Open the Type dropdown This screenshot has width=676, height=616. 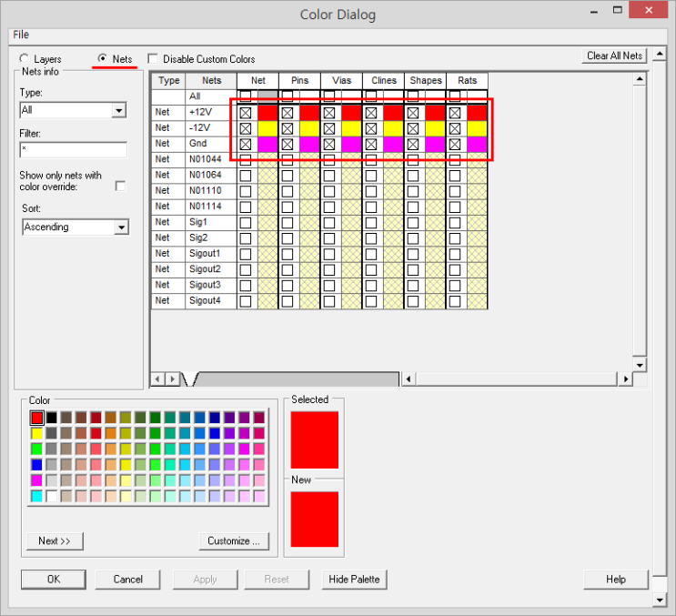pyautogui.click(x=119, y=110)
